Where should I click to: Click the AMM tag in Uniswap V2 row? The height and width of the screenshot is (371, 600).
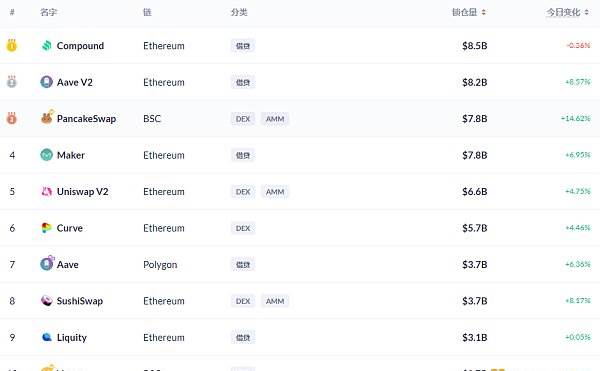click(x=275, y=192)
